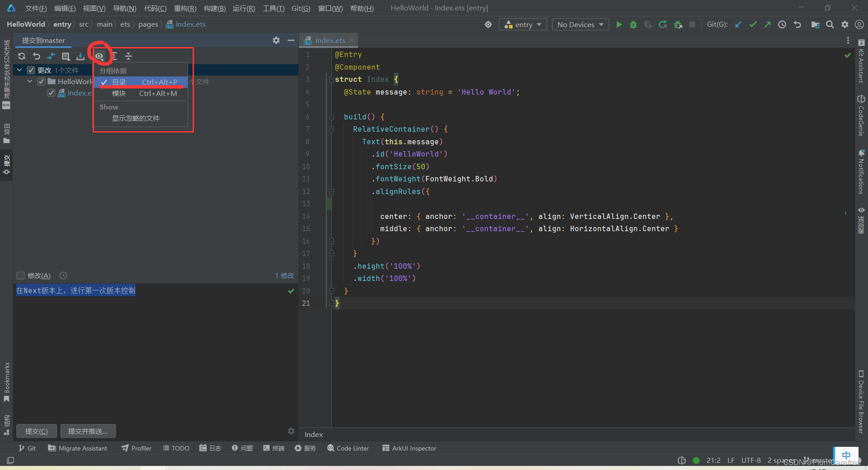Screen dimensions: 868x470
Task: Run the app with green play icon
Action: click(619, 24)
